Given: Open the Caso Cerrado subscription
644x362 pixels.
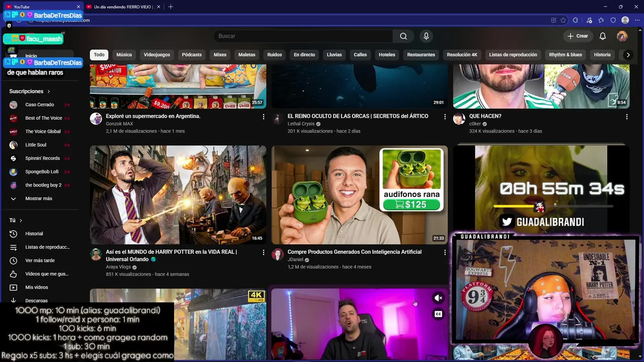Looking at the screenshot, I should click(40, 105).
